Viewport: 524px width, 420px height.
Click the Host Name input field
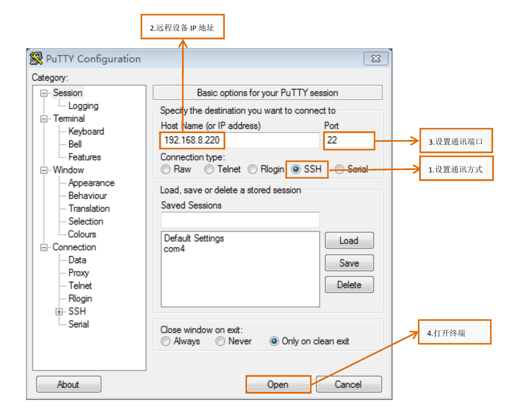240,140
